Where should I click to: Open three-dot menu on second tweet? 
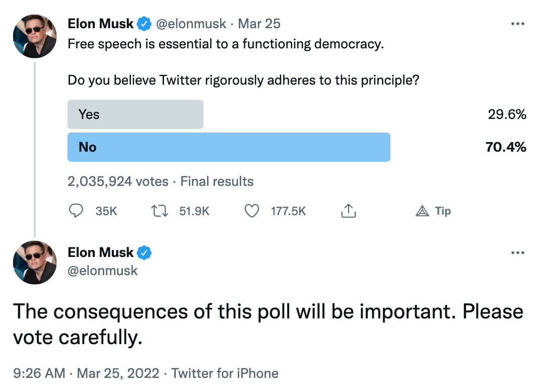517,252
